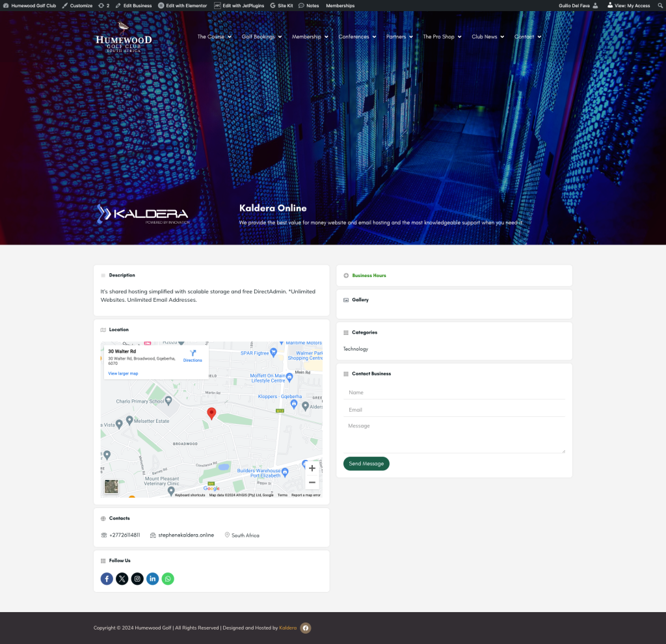Click the admin bar search icon
The width and height of the screenshot is (666, 644).
(x=660, y=5)
